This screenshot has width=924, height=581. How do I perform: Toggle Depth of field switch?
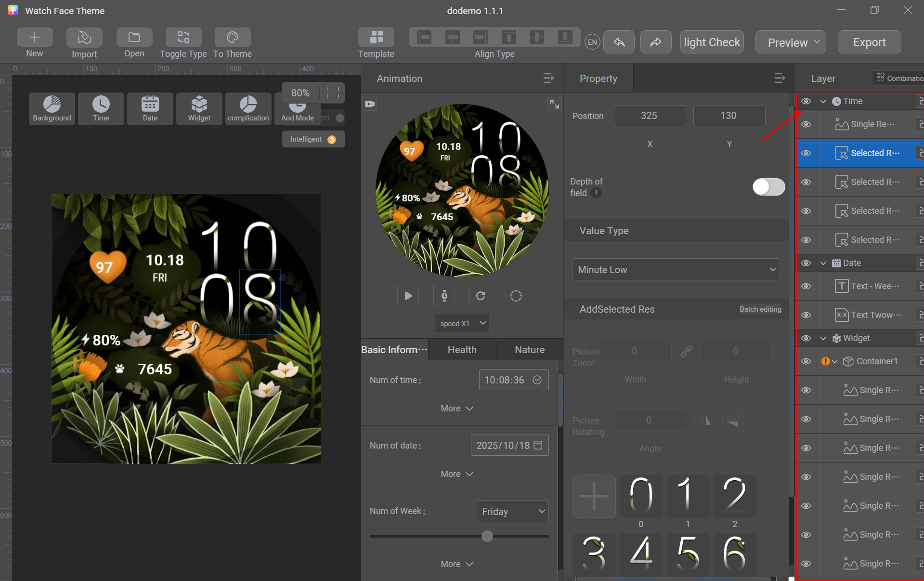tap(768, 187)
